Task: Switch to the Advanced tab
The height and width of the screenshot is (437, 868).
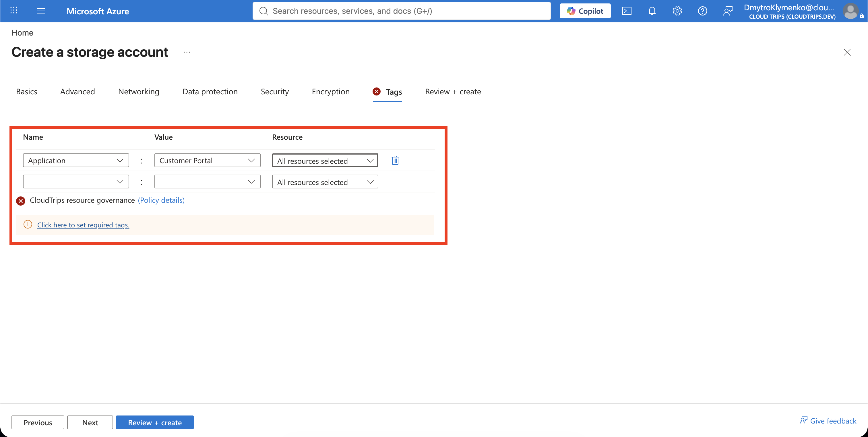Action: pos(77,91)
